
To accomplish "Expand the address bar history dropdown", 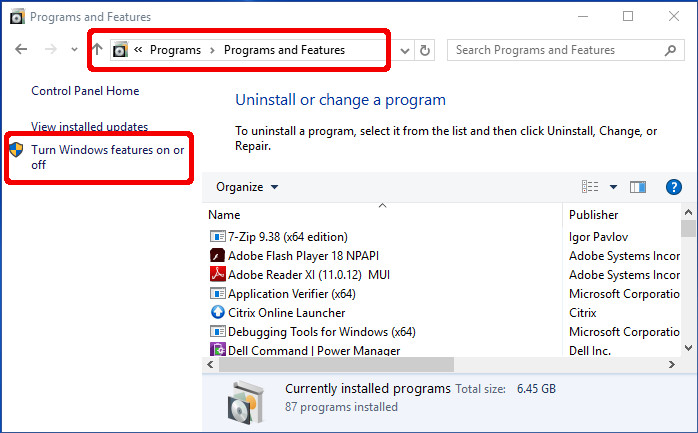I will point(405,50).
